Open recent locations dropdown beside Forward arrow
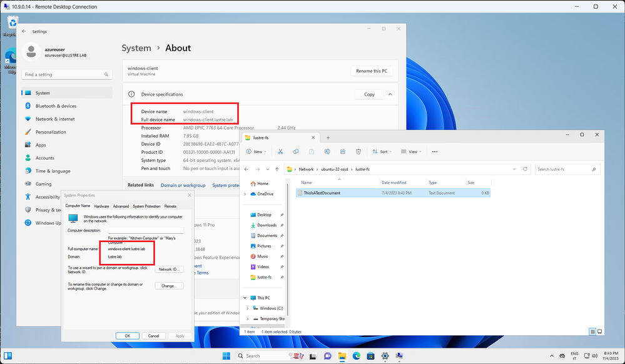 tap(268, 169)
